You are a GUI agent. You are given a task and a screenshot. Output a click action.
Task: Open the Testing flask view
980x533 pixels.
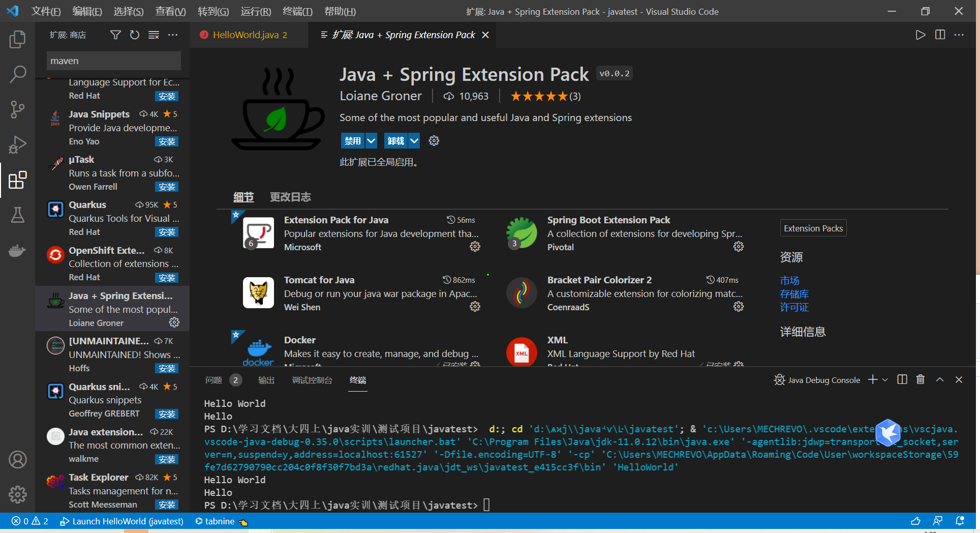(18, 215)
